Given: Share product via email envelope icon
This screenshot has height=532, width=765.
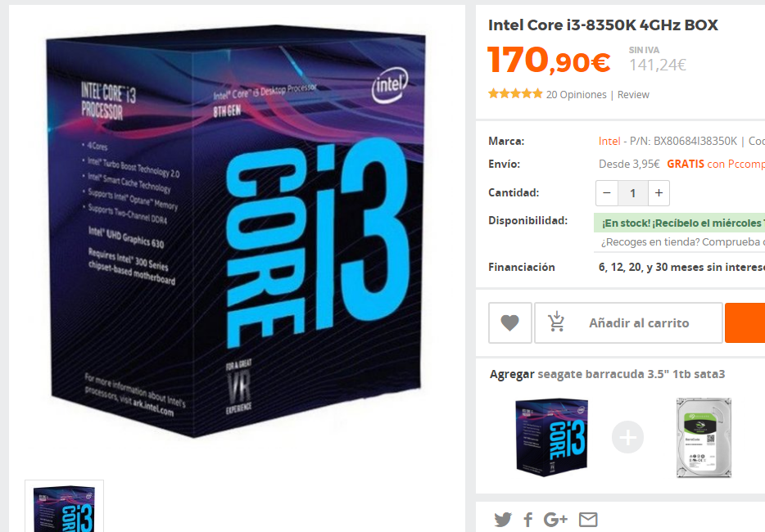Looking at the screenshot, I should pos(588,520).
